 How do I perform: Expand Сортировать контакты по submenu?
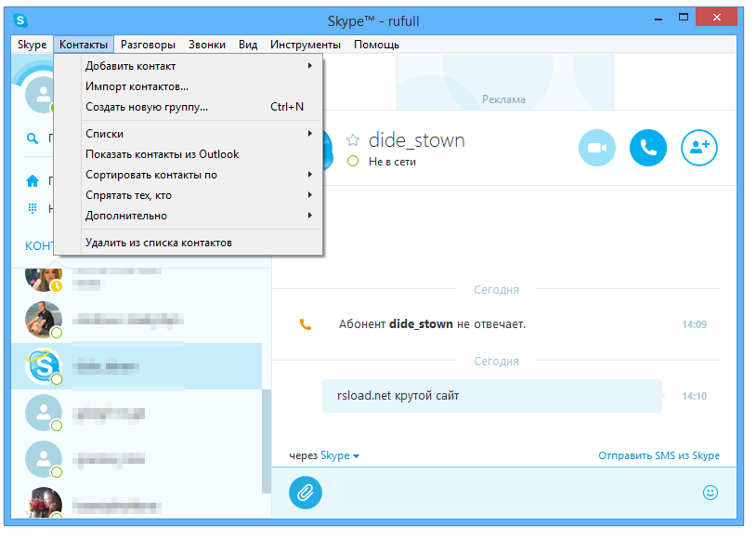pyautogui.click(x=188, y=175)
